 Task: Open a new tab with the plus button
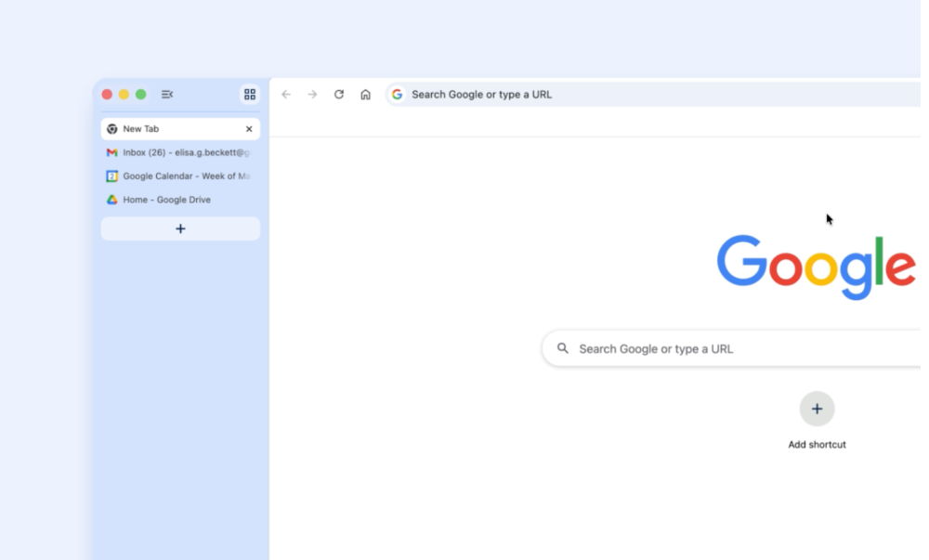pos(179,228)
